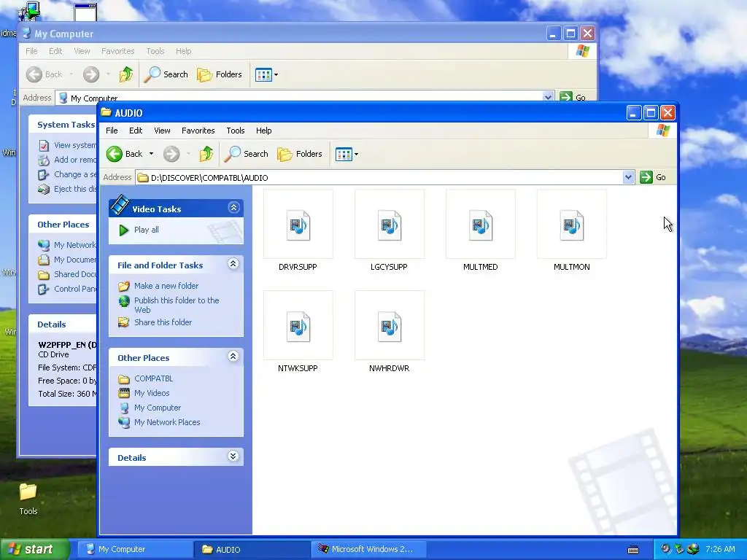The image size is (747, 560).
Task: Click the keyboard icon in the taskbar
Action: [x=633, y=550]
